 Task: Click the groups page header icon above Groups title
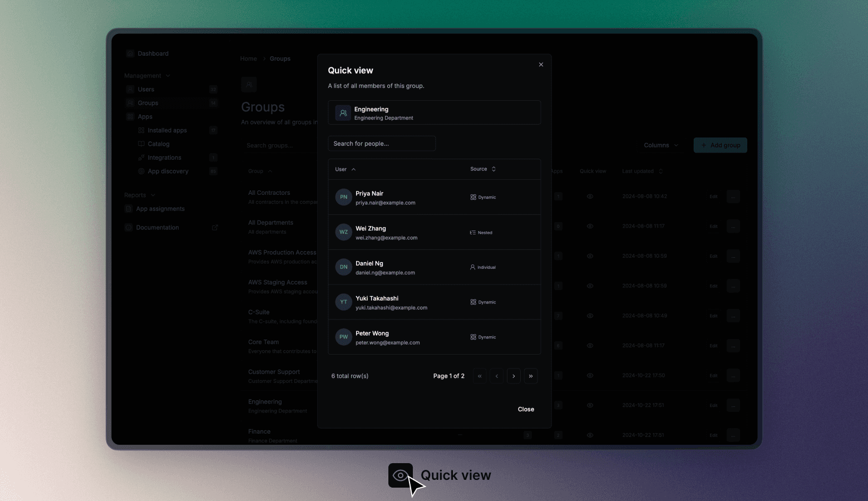coord(249,85)
